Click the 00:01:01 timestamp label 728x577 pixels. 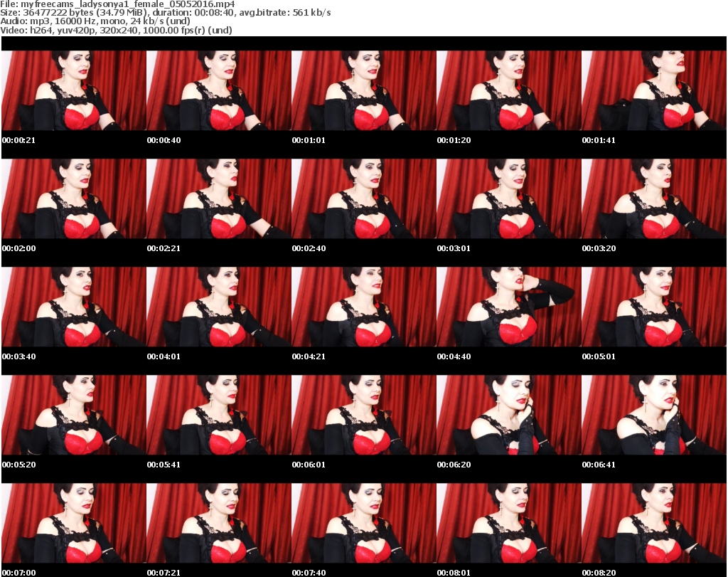(x=309, y=140)
